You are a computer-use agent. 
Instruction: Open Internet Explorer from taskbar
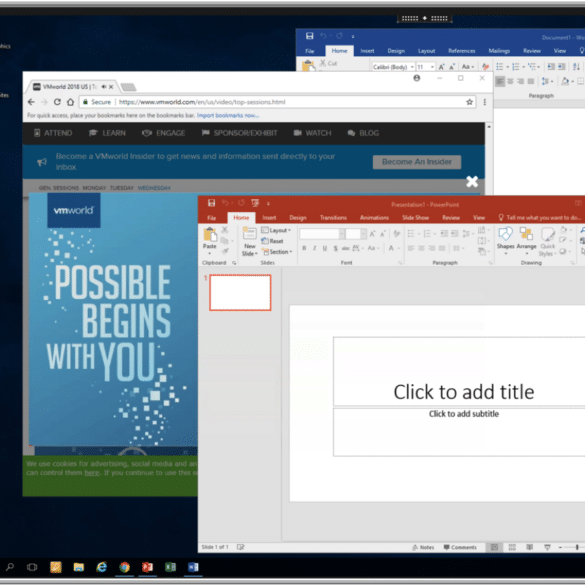pyautogui.click(x=101, y=567)
